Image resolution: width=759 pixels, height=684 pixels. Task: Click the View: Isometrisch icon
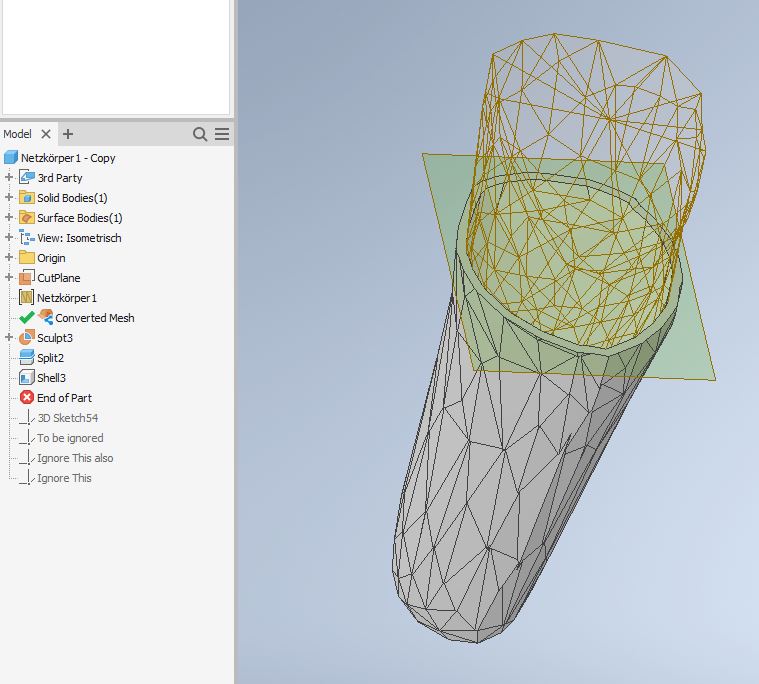27,238
